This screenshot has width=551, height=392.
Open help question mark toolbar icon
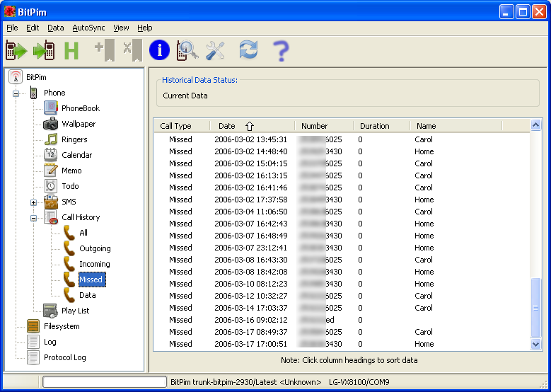click(x=281, y=50)
